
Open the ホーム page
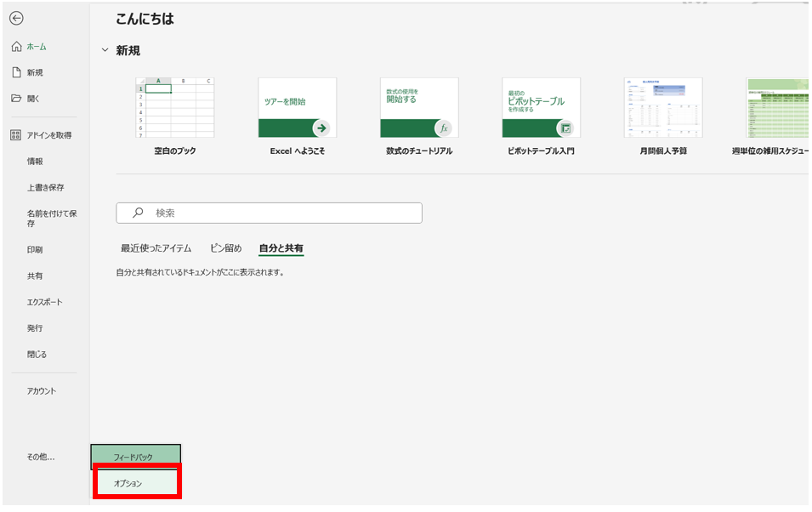37,47
